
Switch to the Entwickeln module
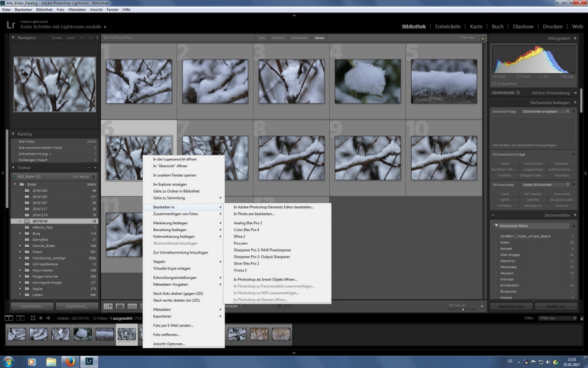[447, 27]
